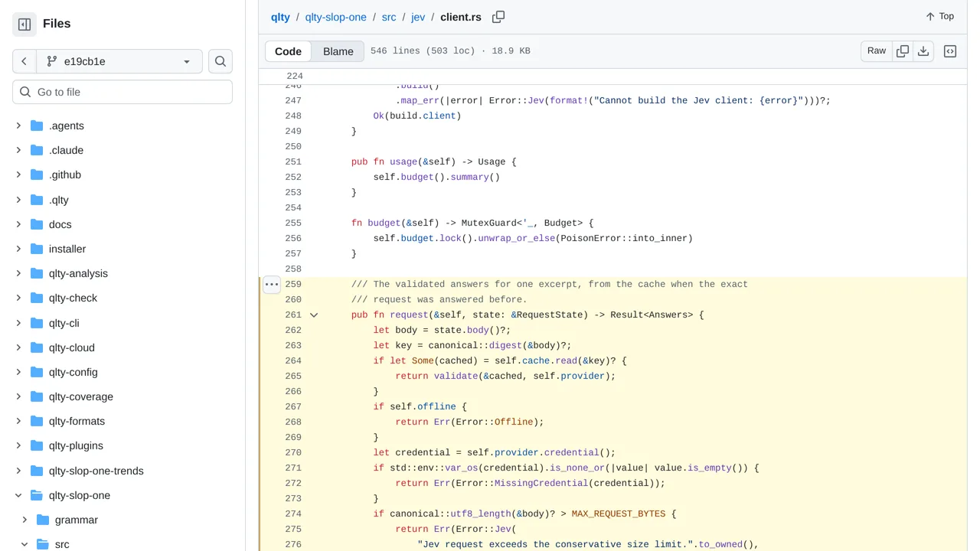Click the open qlty-slop-one folder icon
The image size is (980, 551).
37,495
